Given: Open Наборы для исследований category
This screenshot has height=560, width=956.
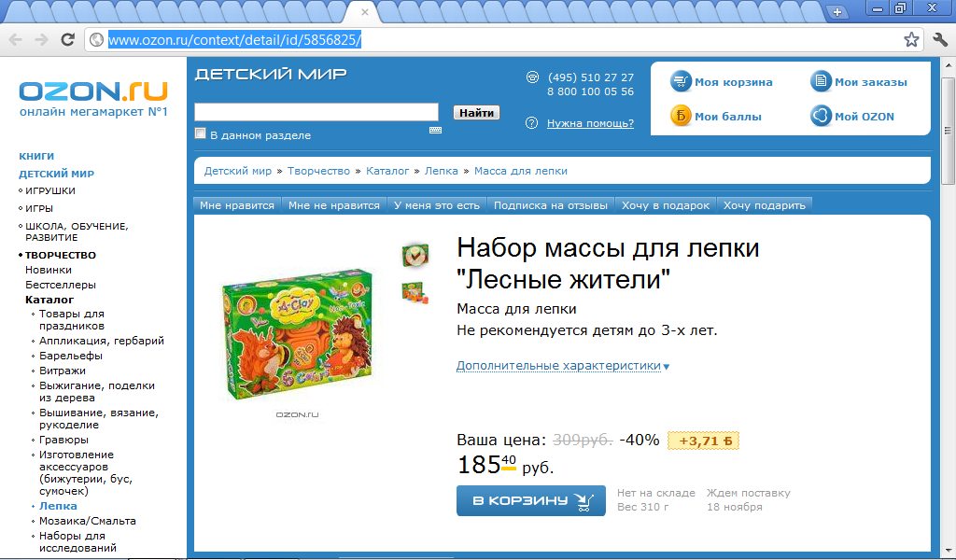Looking at the screenshot, I should pos(77,541).
